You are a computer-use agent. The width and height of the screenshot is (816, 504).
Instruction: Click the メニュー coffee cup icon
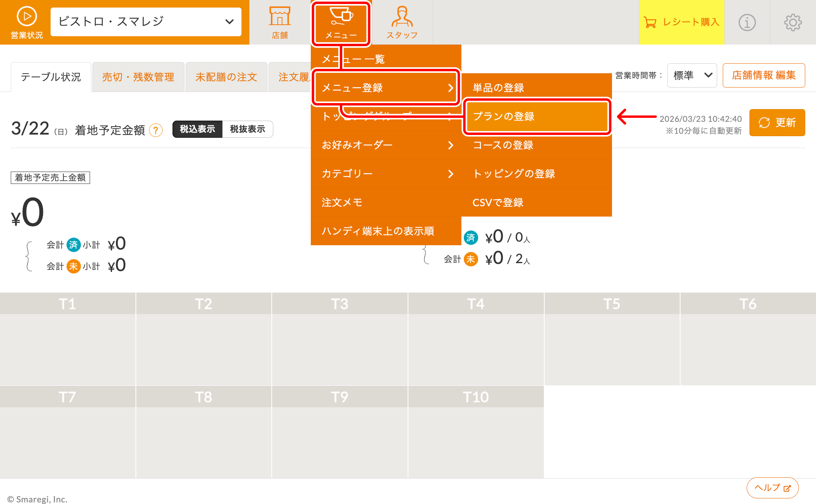(x=341, y=18)
